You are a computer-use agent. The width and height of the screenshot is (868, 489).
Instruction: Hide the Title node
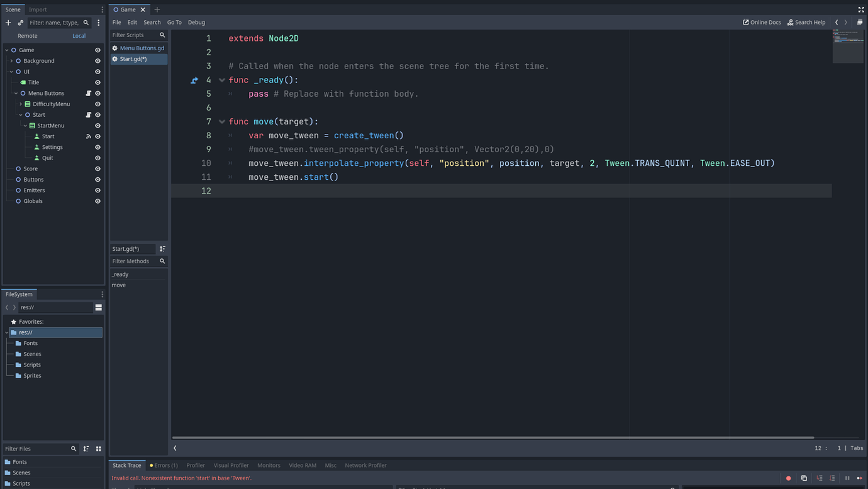97,82
